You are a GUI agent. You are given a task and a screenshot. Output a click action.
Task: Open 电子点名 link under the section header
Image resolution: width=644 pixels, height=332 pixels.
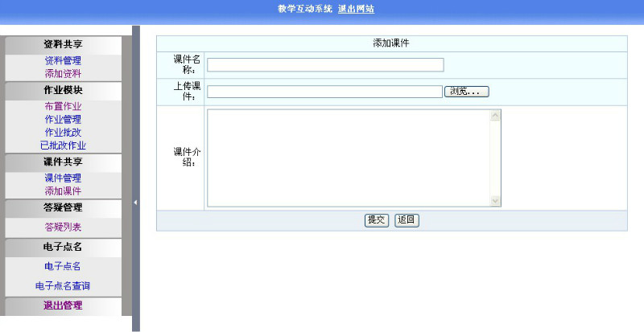pyautogui.click(x=63, y=266)
